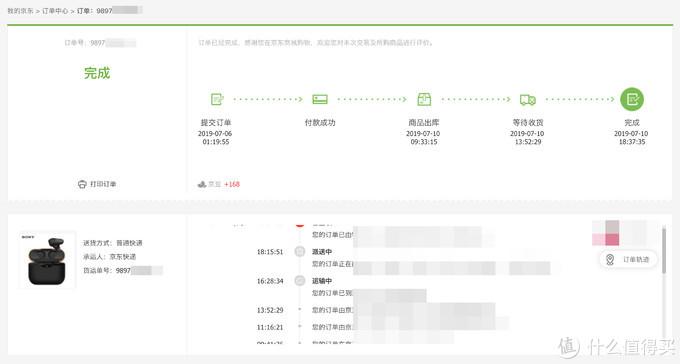Click the large green 完成 status text
680x364 pixels.
pyautogui.click(x=97, y=73)
